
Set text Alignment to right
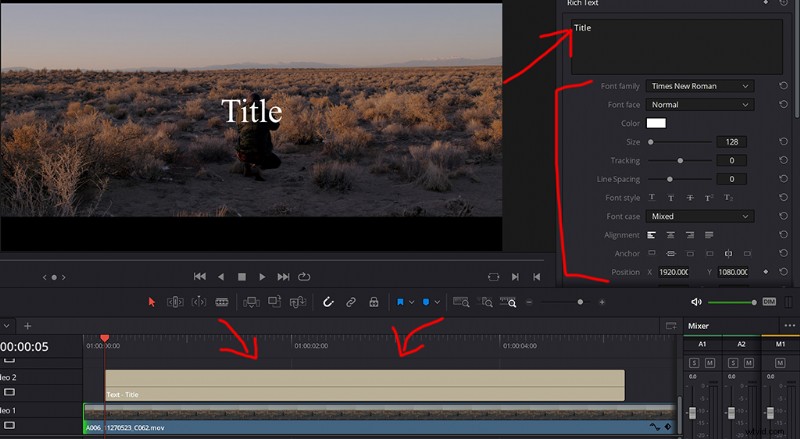[690, 235]
